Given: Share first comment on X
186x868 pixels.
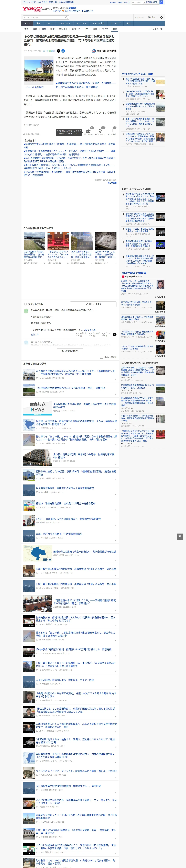Looking at the screenshot, I should [115, 335].
